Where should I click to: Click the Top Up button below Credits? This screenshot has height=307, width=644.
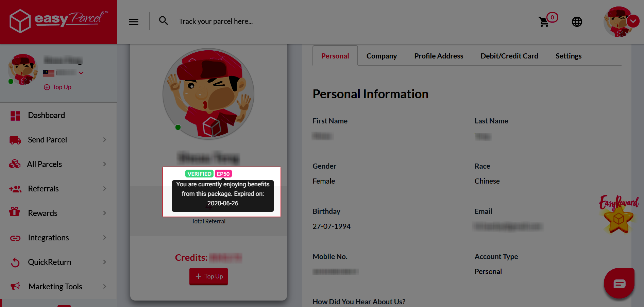pos(208,276)
